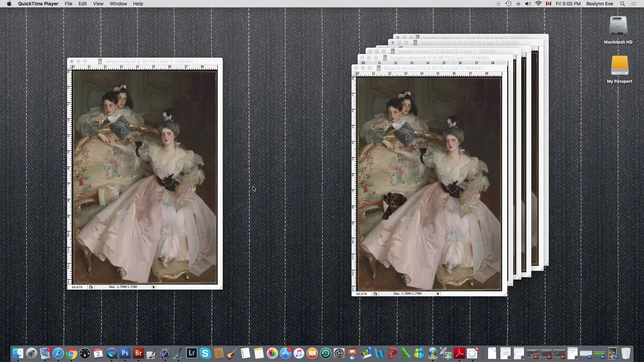Open Reminders list icon in dock
This screenshot has height=362, width=644.
tap(245, 353)
